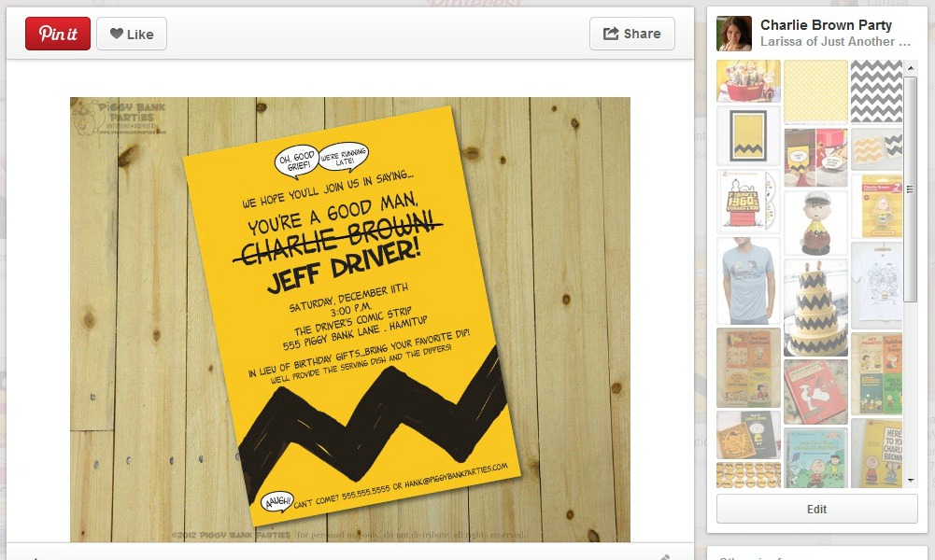Open the yellow polka dot pattern thumbnail
Viewport: 935px width, 560px height.
coord(815,91)
